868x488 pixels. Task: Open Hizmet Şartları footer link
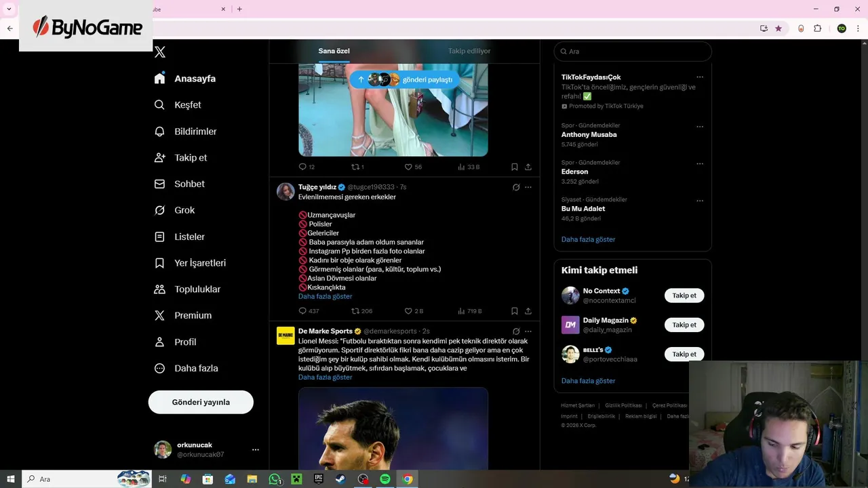578,405
